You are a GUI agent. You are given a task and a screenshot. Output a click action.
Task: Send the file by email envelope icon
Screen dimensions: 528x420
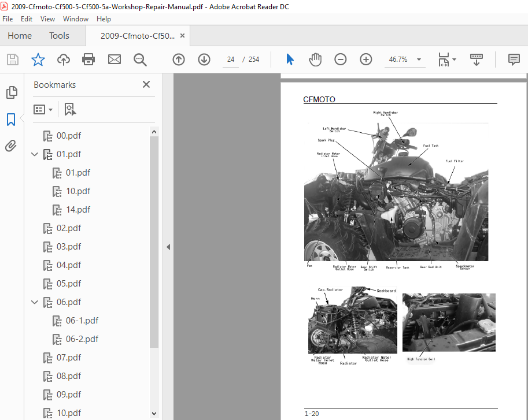coord(114,60)
